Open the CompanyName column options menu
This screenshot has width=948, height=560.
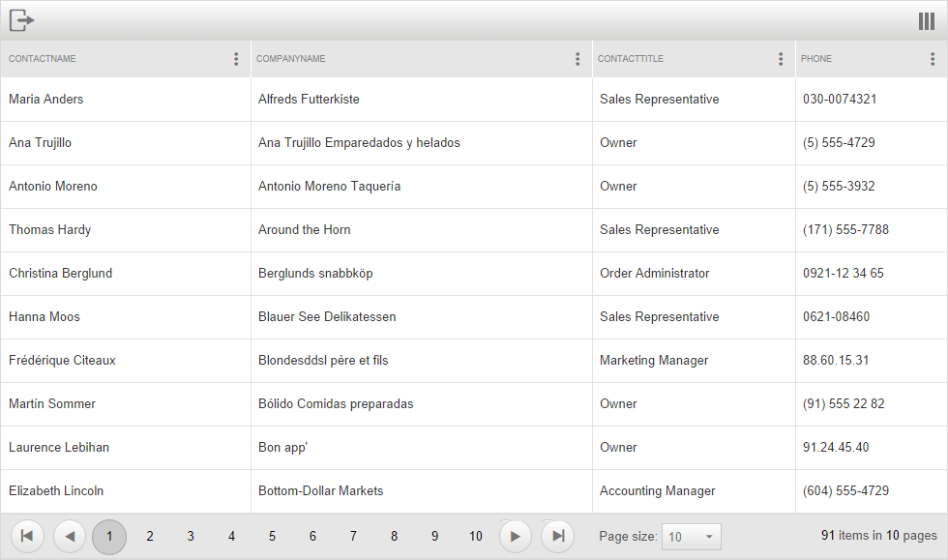pos(578,59)
